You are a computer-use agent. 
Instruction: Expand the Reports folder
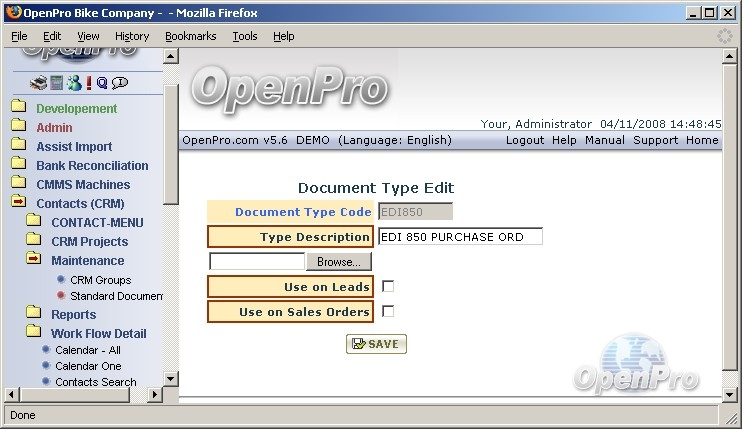[x=33, y=314]
